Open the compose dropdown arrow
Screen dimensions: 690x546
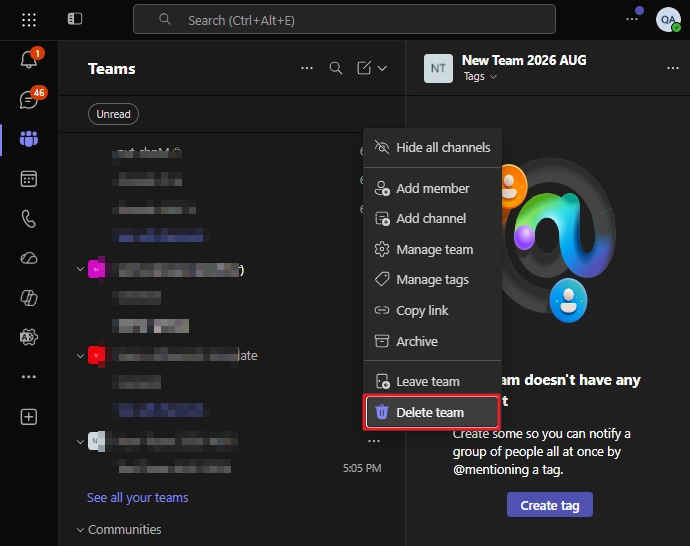coord(382,68)
